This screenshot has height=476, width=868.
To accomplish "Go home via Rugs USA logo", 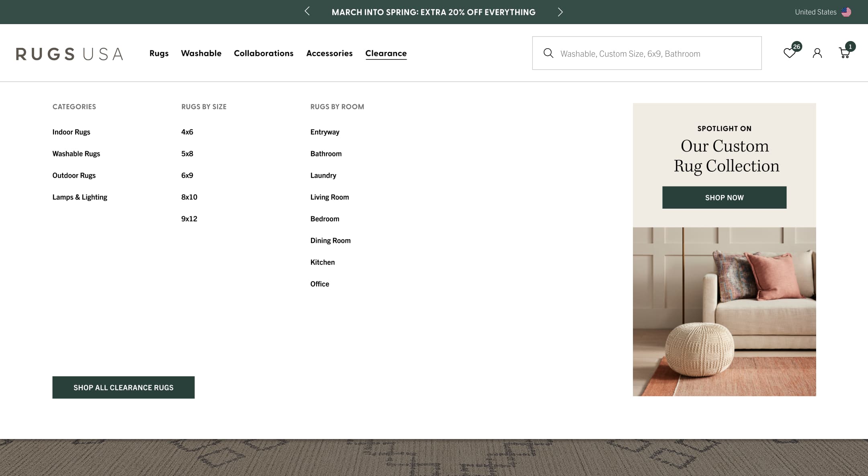I will 70,54.
